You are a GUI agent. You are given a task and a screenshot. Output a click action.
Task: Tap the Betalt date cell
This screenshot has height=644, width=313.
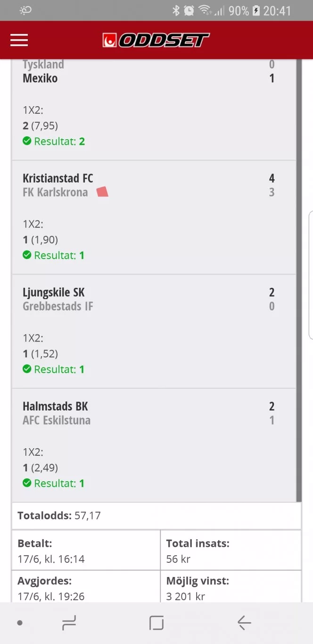coord(86,551)
